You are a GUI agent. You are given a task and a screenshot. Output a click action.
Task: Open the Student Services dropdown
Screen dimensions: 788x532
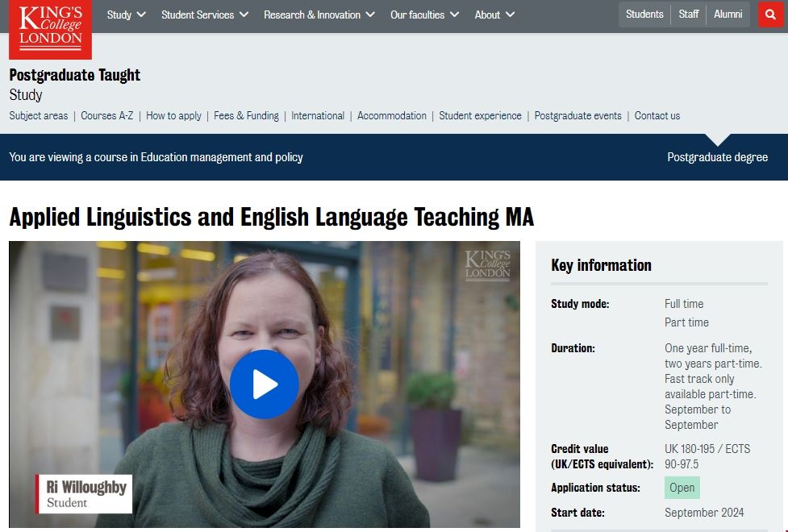[x=205, y=15]
